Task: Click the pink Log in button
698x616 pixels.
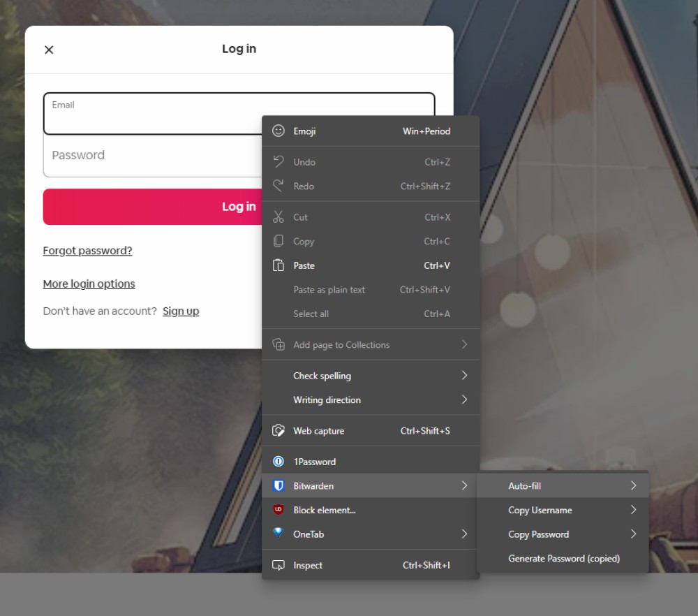Action: (x=153, y=207)
